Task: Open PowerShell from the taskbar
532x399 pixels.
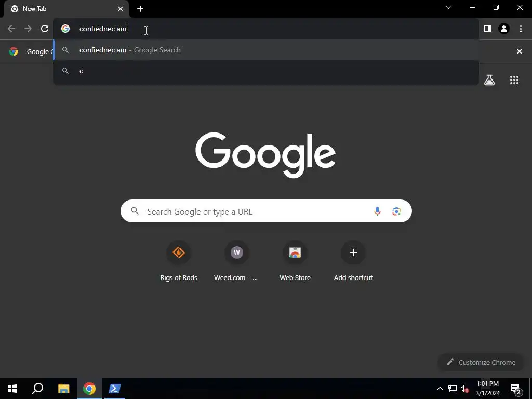Action: [115, 389]
